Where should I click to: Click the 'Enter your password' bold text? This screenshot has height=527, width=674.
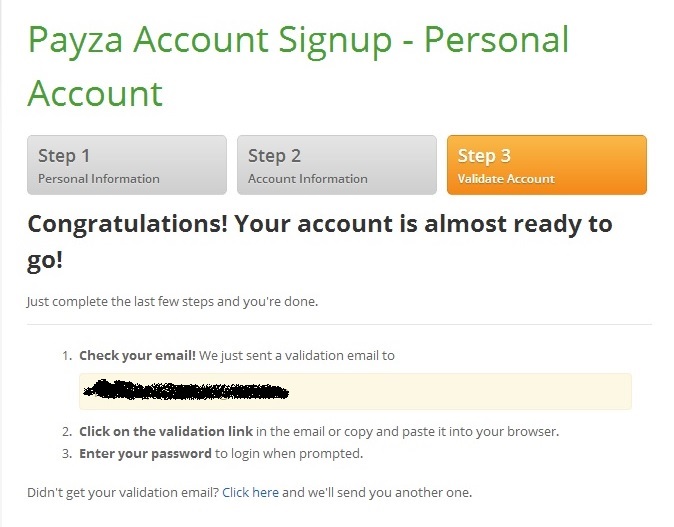[x=145, y=453]
